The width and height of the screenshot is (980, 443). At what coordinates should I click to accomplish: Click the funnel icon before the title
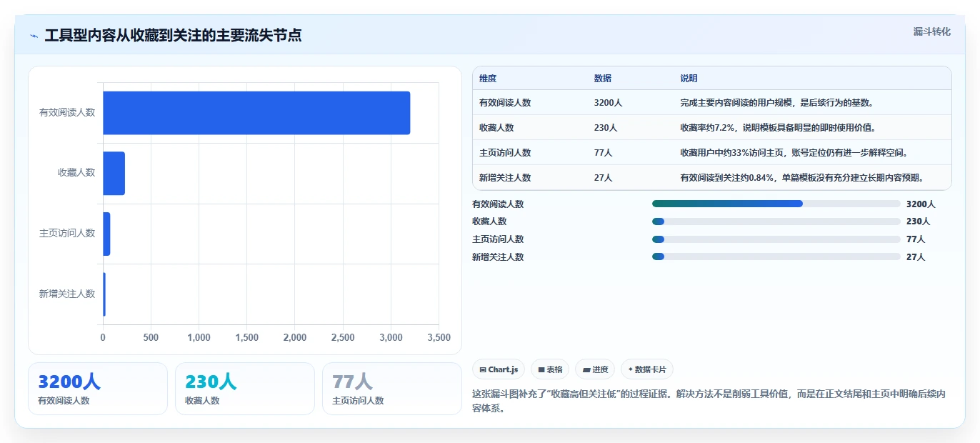(34, 36)
